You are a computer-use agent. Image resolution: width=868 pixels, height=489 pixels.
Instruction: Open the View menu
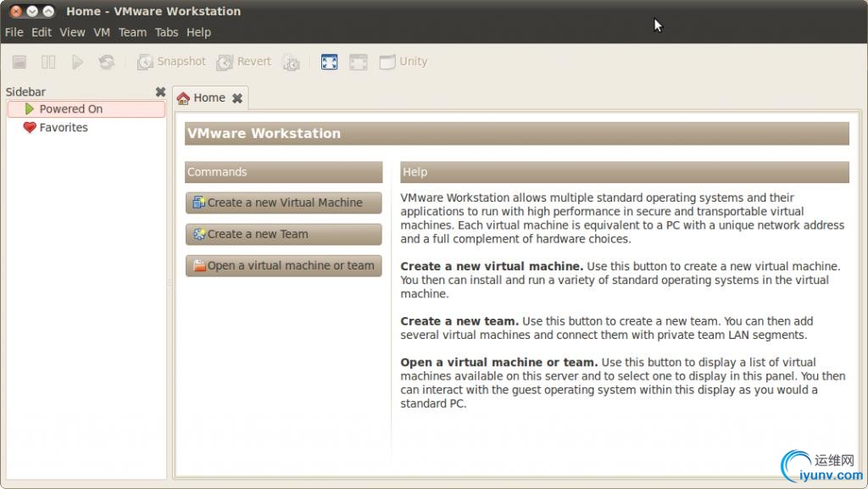click(x=72, y=32)
